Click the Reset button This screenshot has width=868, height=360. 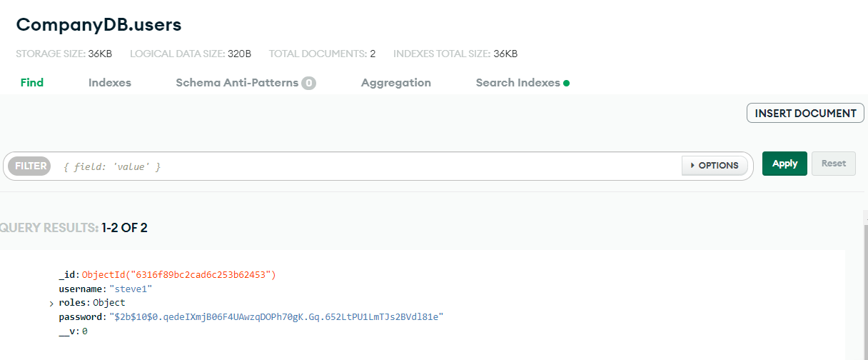point(834,164)
